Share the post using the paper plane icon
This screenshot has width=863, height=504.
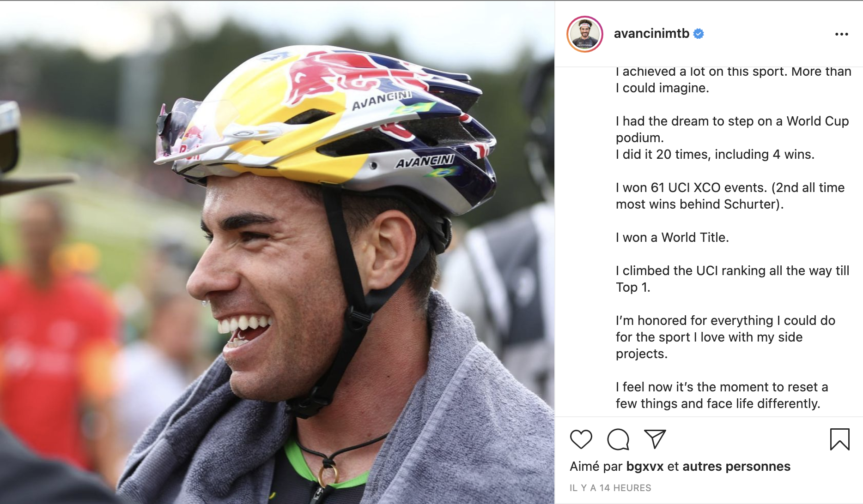[655, 439]
